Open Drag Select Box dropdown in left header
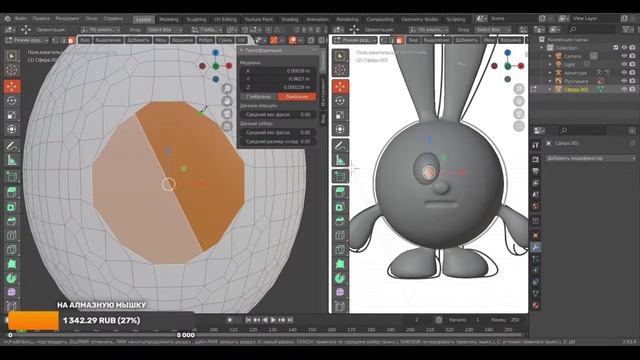 [x=164, y=30]
